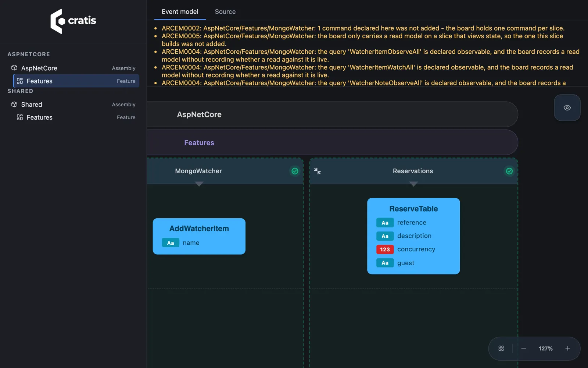This screenshot has height=368, width=588.
Task: Select the Shared assembly item
Action: pyautogui.click(x=73, y=105)
